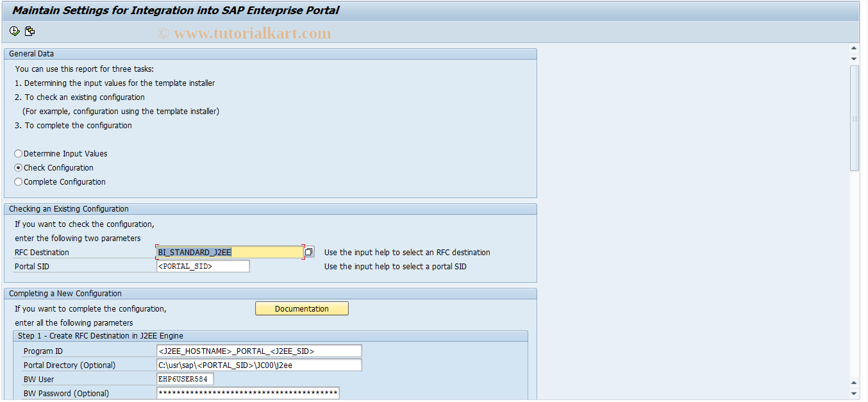Click the Execute clock icon
This screenshot has height=402, width=868.
tap(15, 31)
